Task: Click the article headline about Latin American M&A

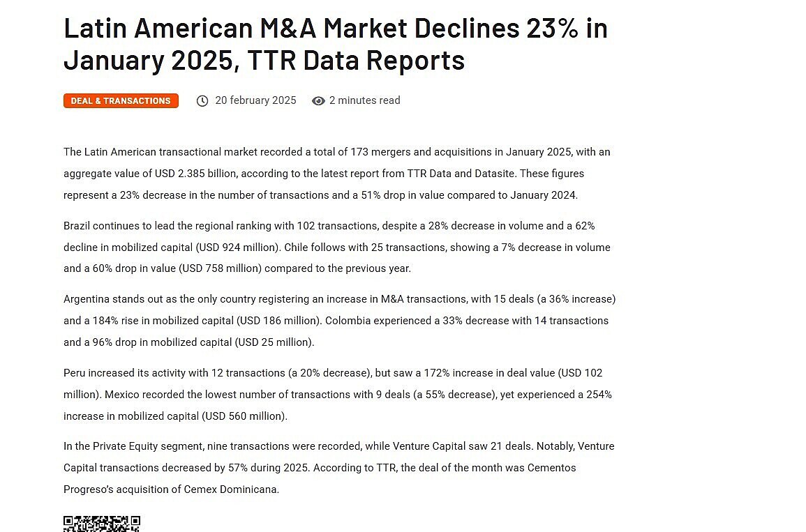Action: pos(335,44)
